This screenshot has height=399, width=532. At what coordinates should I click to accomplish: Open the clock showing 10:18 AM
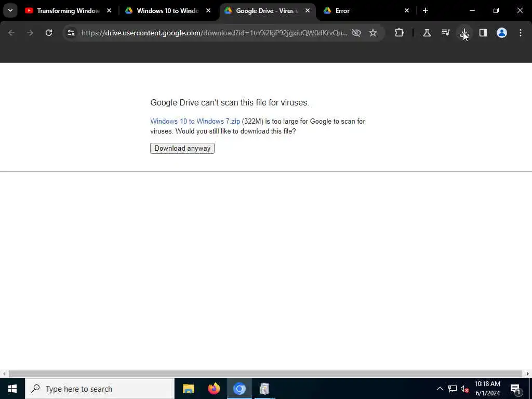(x=487, y=389)
